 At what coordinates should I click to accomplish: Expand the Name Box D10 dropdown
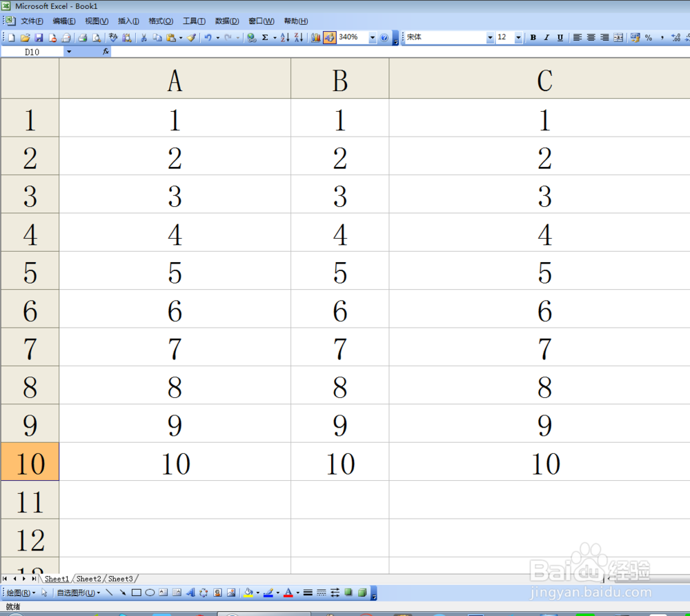click(69, 52)
